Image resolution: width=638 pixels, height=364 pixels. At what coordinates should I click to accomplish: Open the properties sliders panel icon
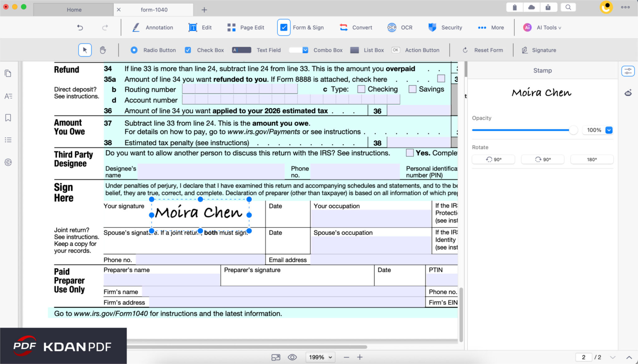click(628, 71)
